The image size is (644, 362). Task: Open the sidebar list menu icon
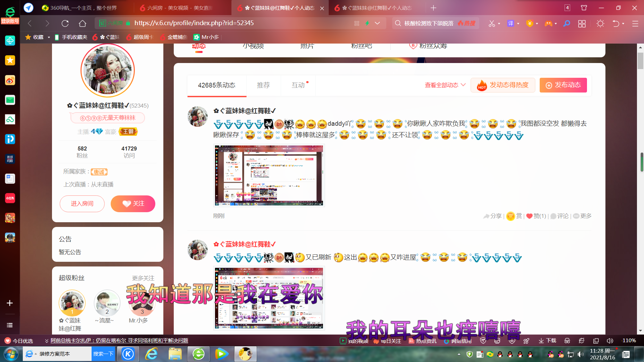(x=10, y=325)
